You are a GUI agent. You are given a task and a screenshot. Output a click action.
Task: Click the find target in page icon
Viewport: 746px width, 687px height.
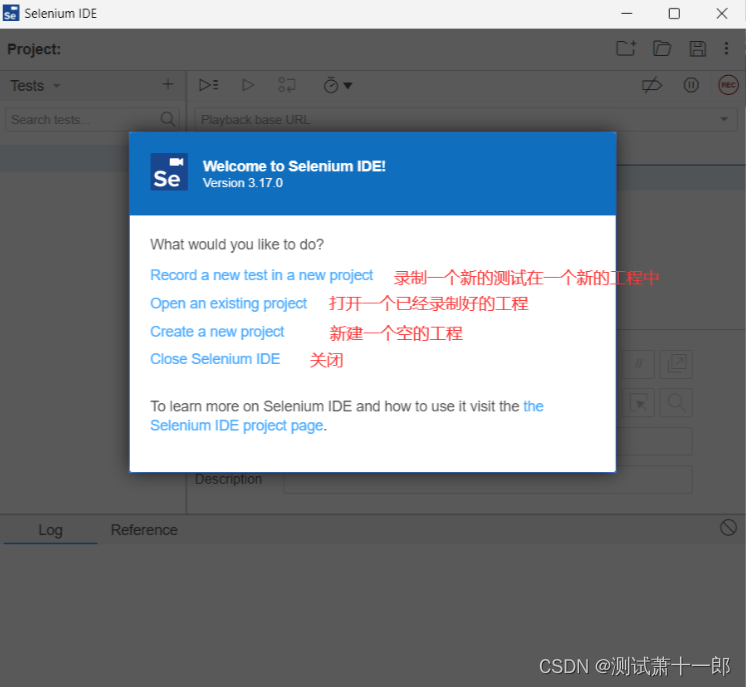tap(677, 402)
